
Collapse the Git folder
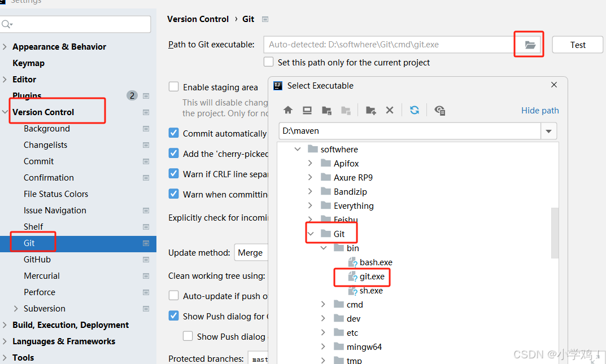coord(311,234)
